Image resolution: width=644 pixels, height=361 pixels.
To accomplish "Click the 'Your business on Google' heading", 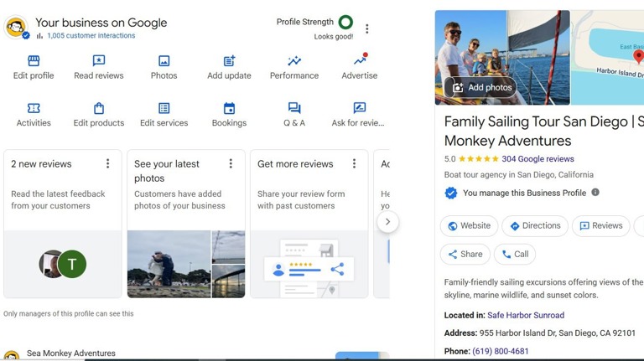I will coord(101,23).
